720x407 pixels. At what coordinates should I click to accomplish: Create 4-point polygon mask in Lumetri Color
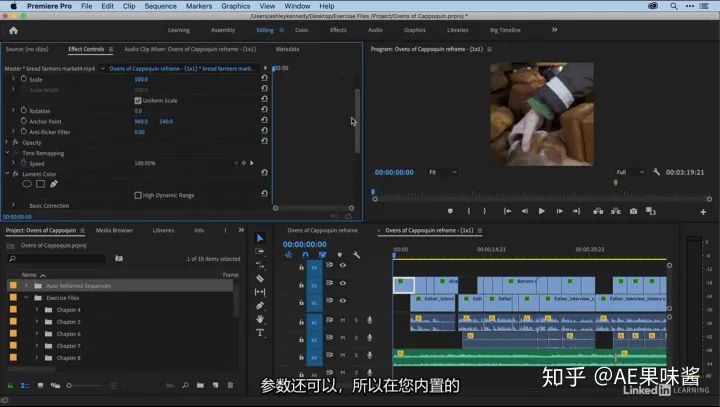tap(40, 184)
